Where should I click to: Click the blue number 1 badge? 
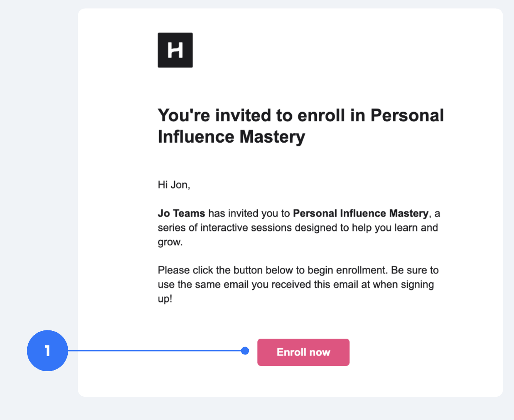[x=47, y=350]
